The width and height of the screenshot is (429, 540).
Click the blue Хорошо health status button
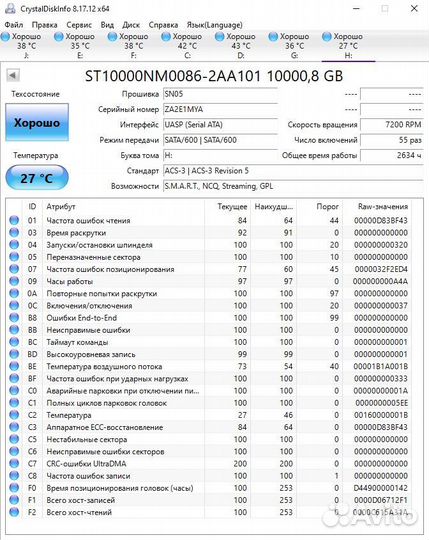37,123
